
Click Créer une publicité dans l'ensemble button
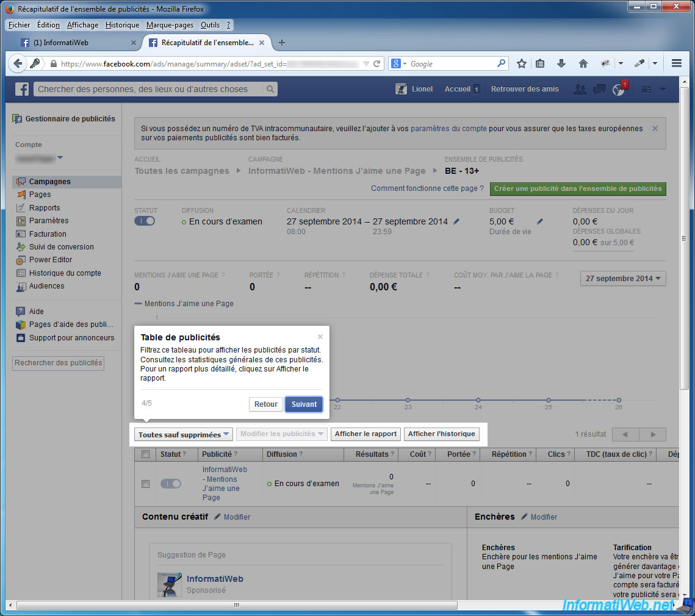pos(578,189)
